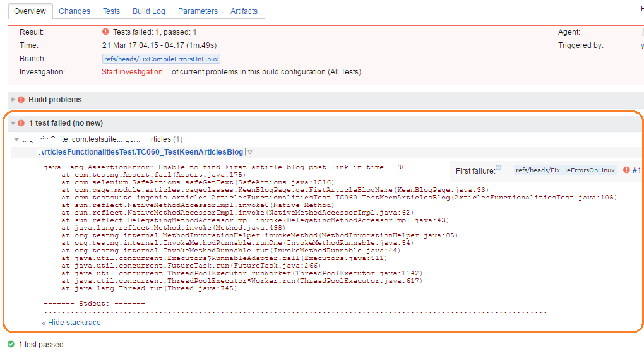Open the Artifacts tab
The image size is (644, 356).
(x=244, y=11)
